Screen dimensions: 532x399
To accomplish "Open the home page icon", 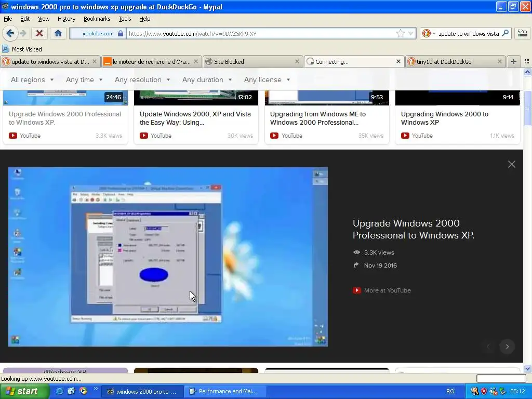I will [x=58, y=33].
